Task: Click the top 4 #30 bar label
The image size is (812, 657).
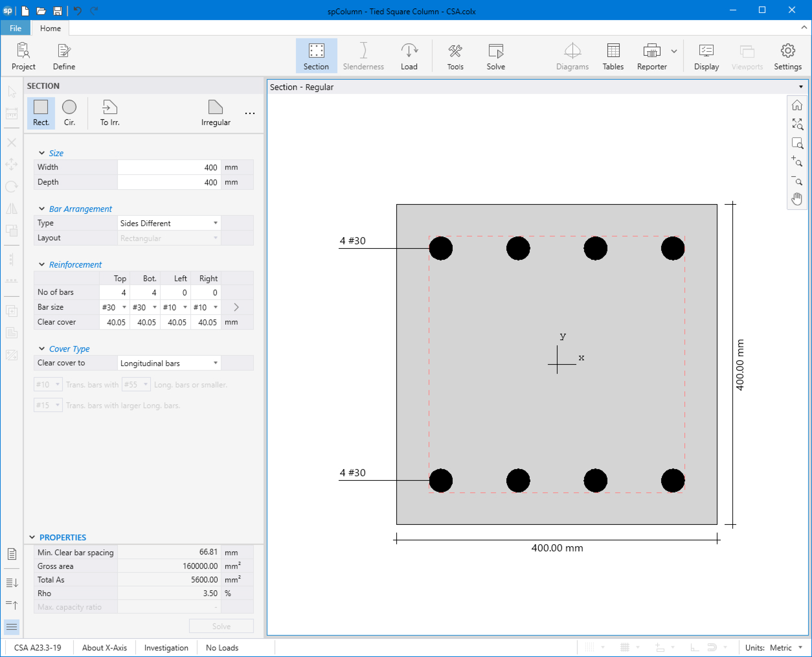Action: (352, 241)
